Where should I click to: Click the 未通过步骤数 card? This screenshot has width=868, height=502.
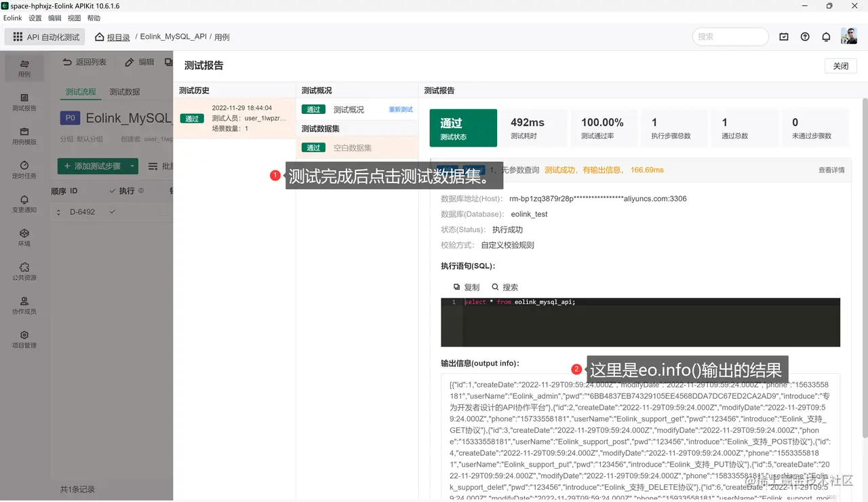point(815,128)
